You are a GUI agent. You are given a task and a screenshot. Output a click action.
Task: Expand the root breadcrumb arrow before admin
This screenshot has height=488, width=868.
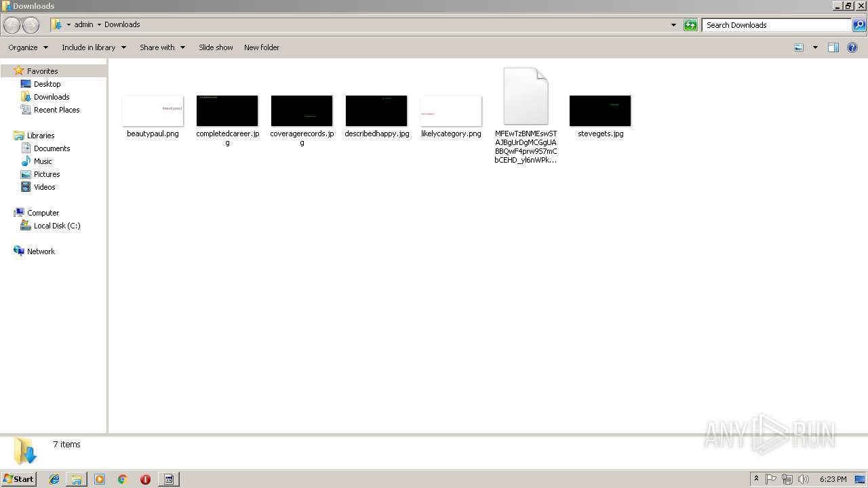68,25
